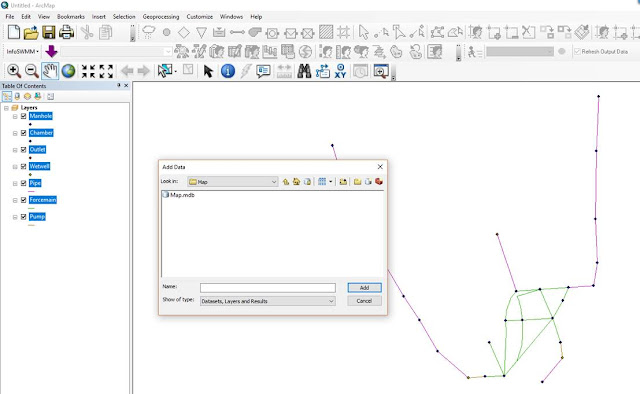Viewport: 640px width, 394px height.
Task: Save the map with floppy disk icon
Action: tap(49, 32)
